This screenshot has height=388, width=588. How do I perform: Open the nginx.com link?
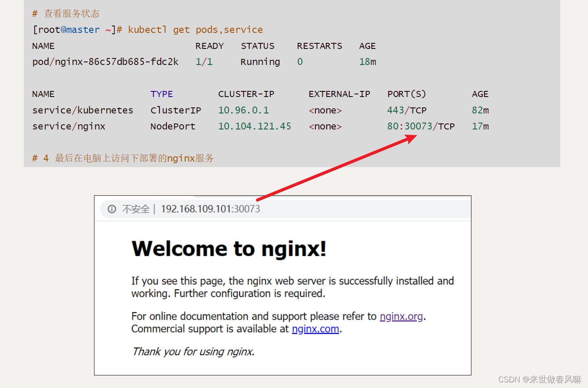coord(315,329)
